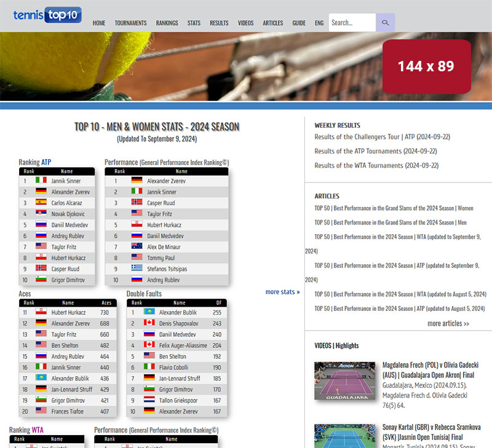492x448 pixels.
Task: Click the Ranking ATP heading
Action: [35, 162]
